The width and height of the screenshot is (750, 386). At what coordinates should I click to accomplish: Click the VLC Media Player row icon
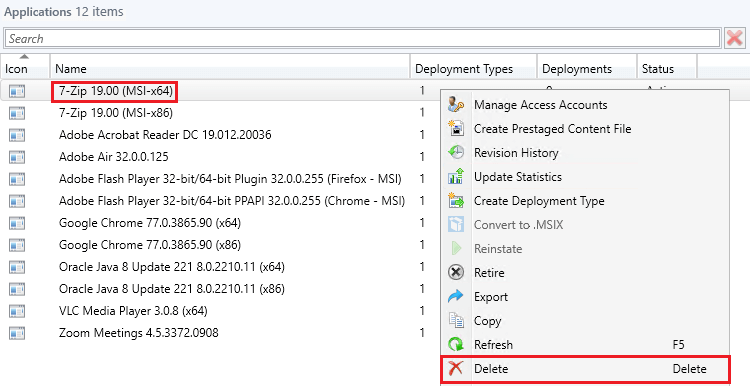pyautogui.click(x=17, y=311)
